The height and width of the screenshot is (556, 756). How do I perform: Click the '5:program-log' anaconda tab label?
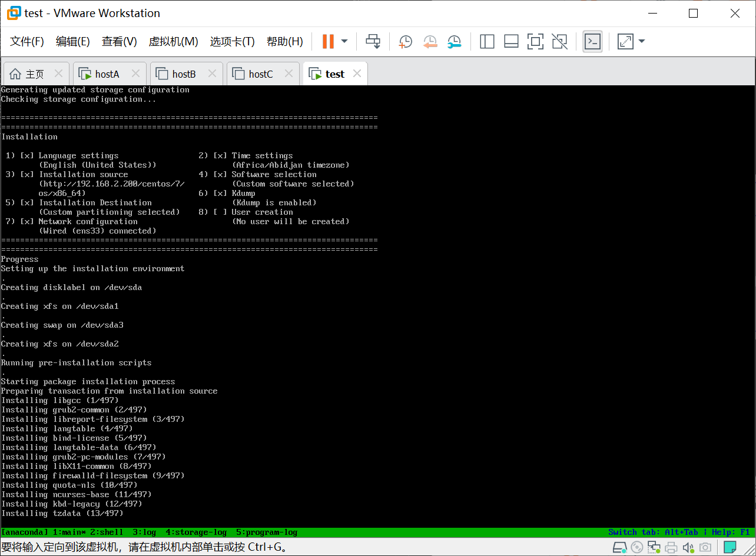[267, 532]
